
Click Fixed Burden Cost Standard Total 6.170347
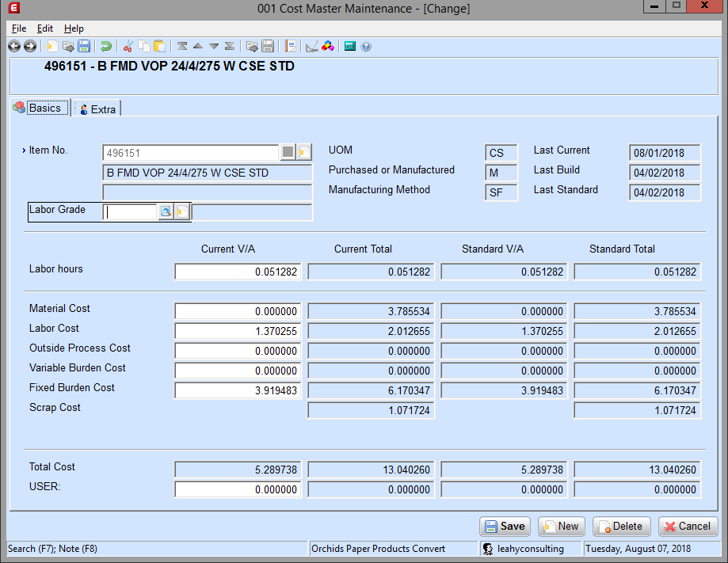tap(637, 390)
